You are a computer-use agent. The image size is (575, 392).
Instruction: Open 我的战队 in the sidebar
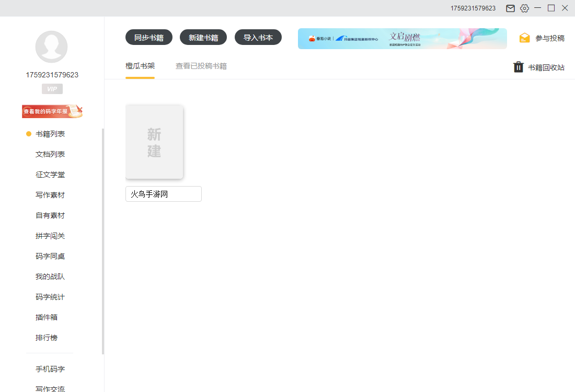[50, 276]
